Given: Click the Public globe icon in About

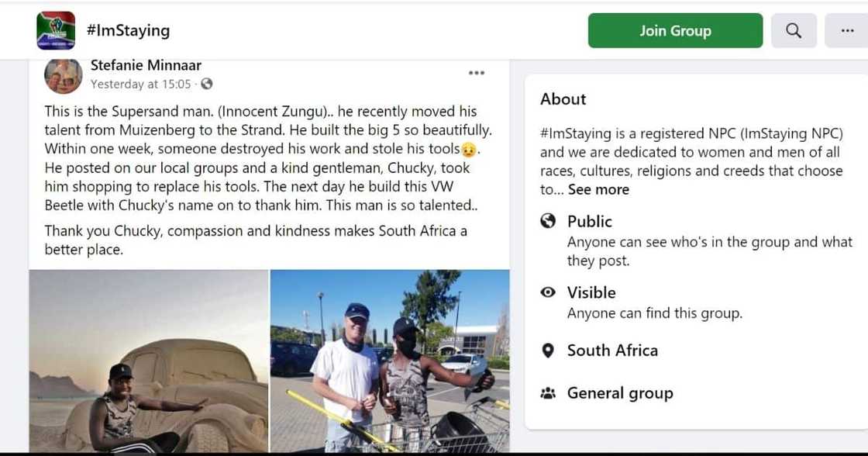Looking at the screenshot, I should coord(548,221).
